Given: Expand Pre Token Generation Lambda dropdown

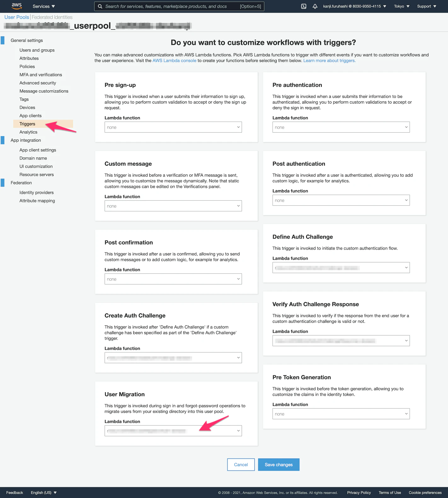Looking at the screenshot, I should 341,414.
